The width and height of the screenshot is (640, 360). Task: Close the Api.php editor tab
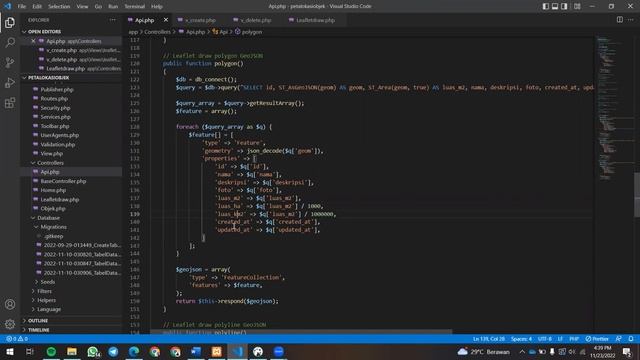(166, 20)
